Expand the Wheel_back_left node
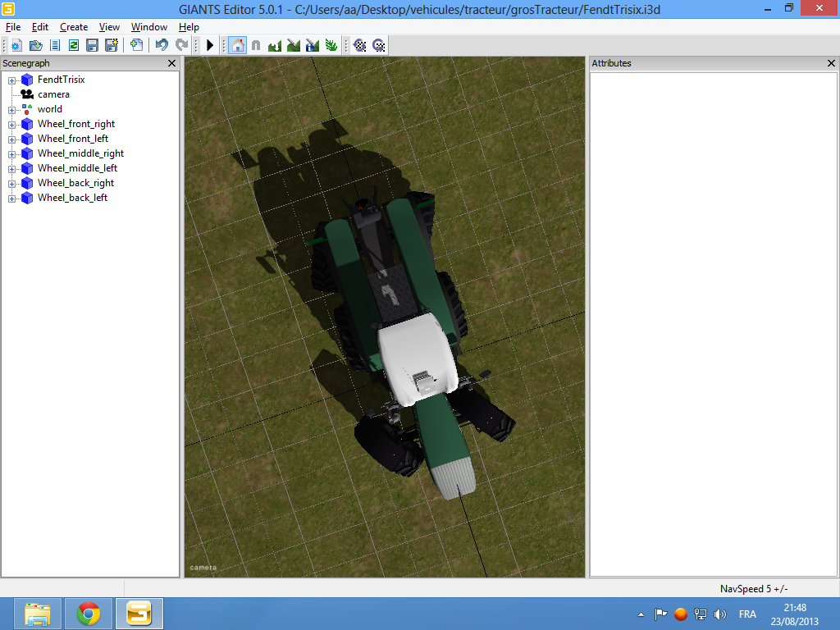The height and width of the screenshot is (630, 840). click(11, 199)
